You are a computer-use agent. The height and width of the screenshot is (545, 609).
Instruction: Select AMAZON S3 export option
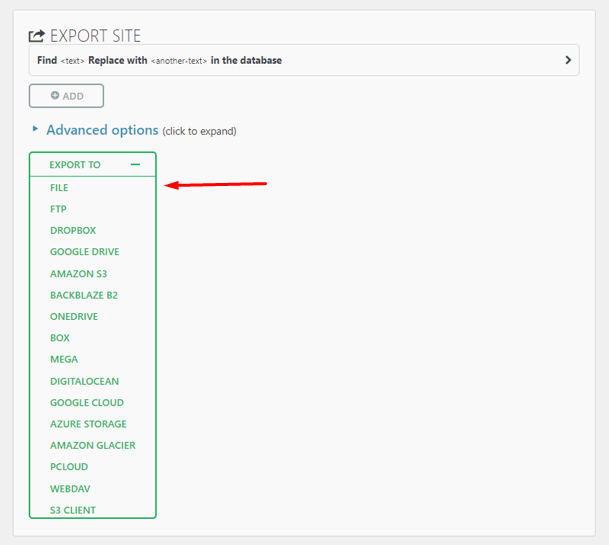pos(78,274)
